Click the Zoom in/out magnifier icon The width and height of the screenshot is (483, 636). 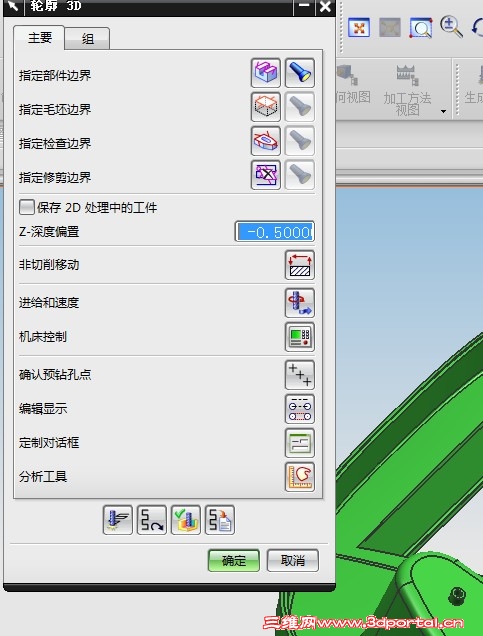[x=451, y=27]
